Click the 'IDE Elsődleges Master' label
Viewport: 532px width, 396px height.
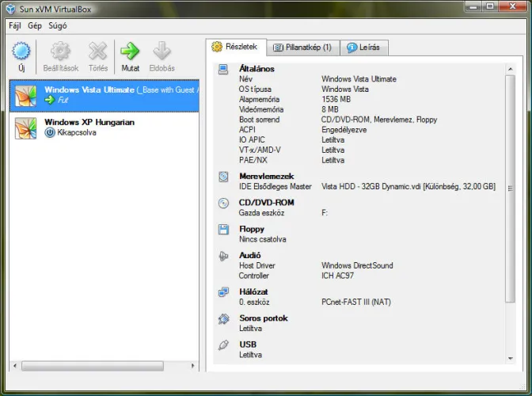tap(275, 186)
